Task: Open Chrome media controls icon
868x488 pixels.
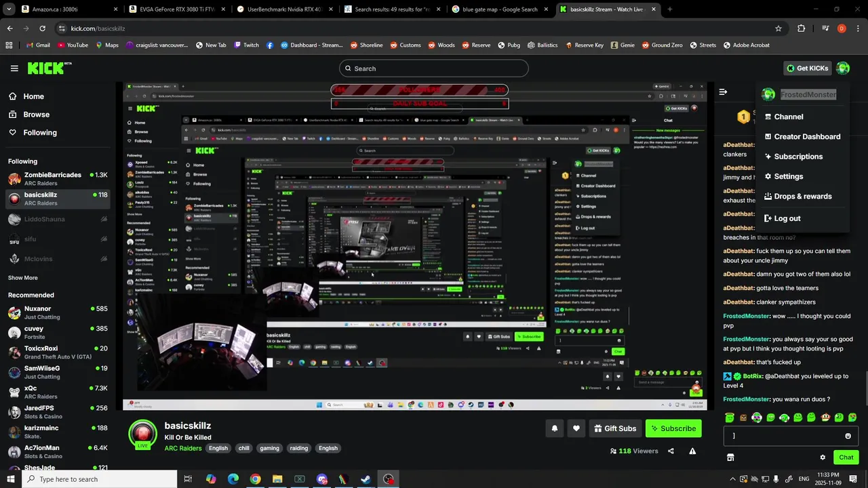Action: point(825,28)
